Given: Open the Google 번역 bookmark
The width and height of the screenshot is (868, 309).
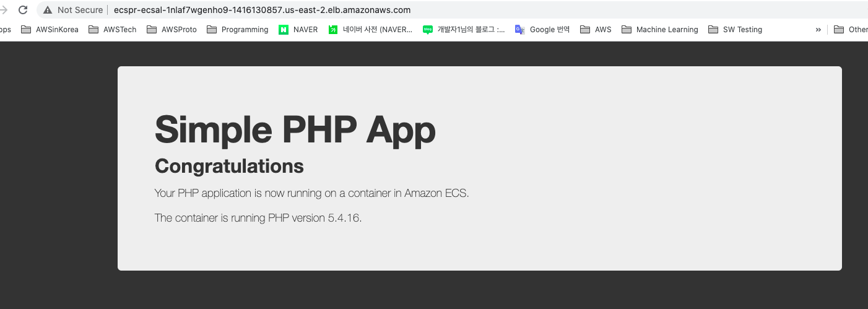Looking at the screenshot, I should coord(542,29).
